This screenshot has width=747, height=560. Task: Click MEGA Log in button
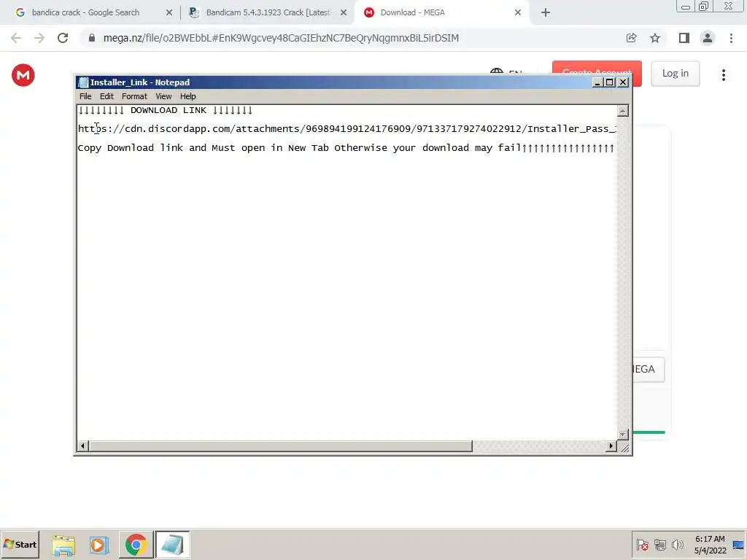tap(675, 74)
